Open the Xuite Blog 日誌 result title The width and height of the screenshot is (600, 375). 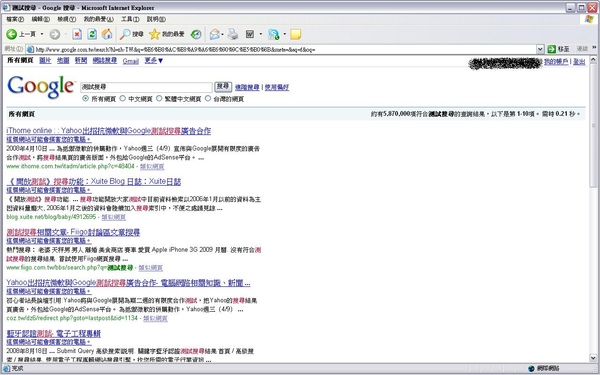tap(94, 181)
